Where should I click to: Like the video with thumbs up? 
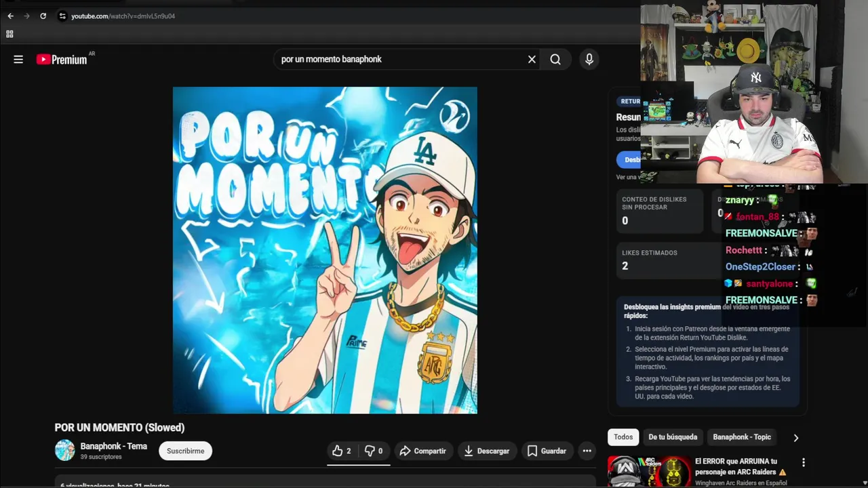(342, 451)
